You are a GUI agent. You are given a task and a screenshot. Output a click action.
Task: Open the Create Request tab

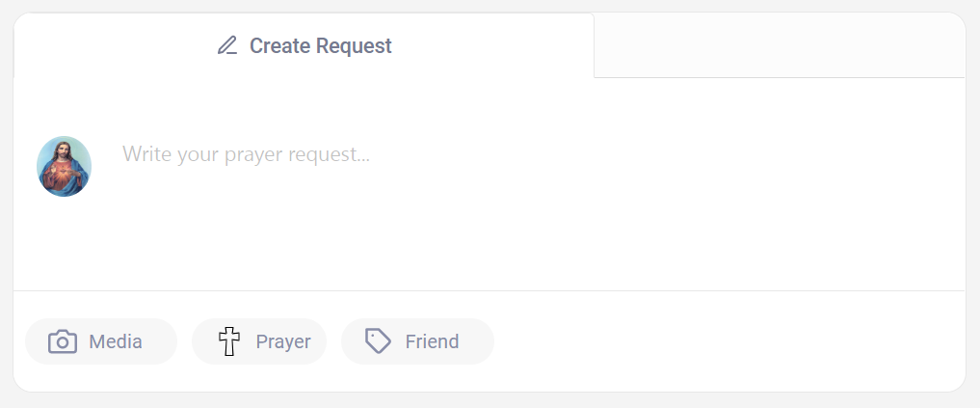[304, 45]
